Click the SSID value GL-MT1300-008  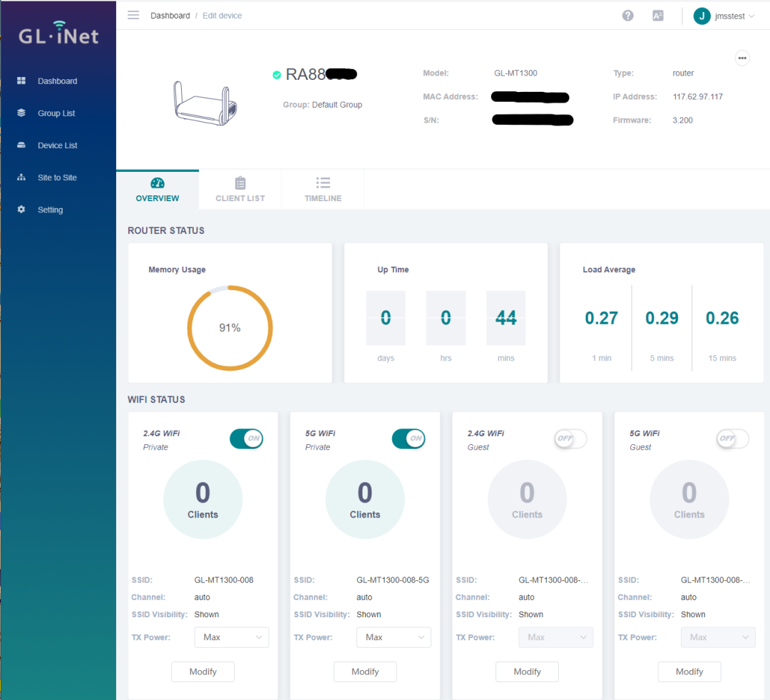[224, 580]
